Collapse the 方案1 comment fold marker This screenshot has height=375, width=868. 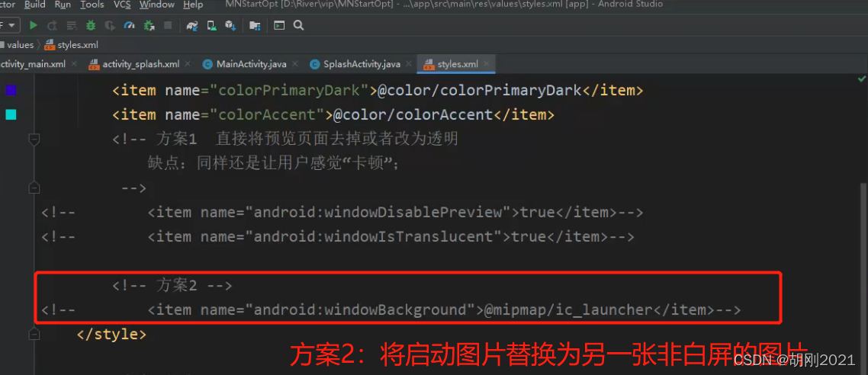pos(34,139)
